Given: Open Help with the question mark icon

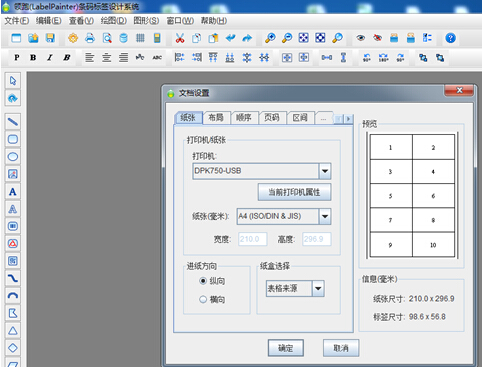Looking at the screenshot, I should (x=450, y=38).
